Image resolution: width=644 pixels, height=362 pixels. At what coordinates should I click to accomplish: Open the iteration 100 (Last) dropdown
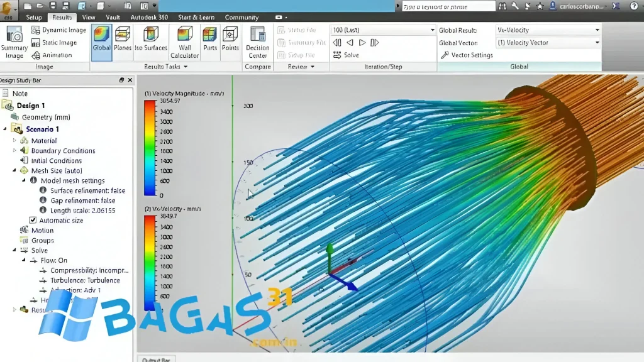(383, 30)
